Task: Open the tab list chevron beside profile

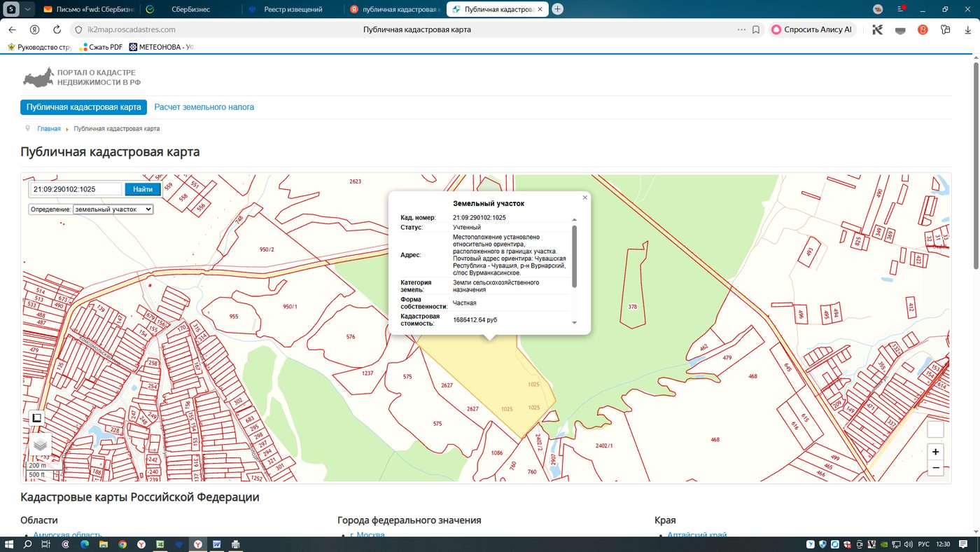Action: click(27, 9)
